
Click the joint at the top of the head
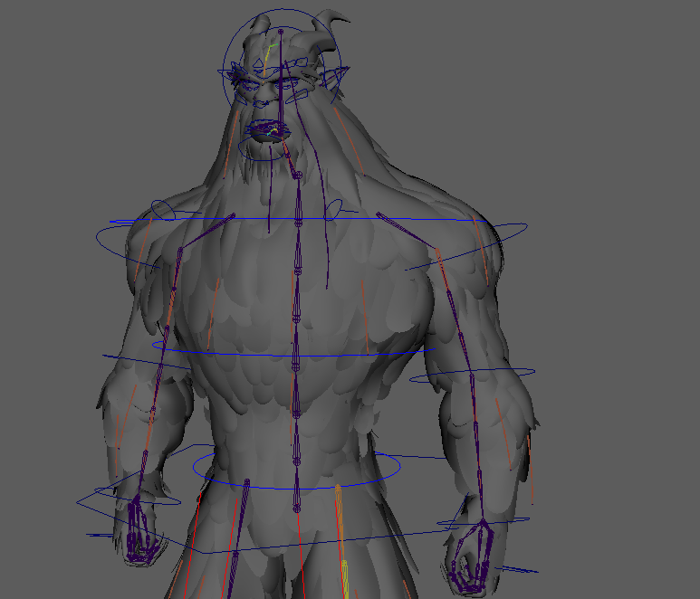pos(281,33)
